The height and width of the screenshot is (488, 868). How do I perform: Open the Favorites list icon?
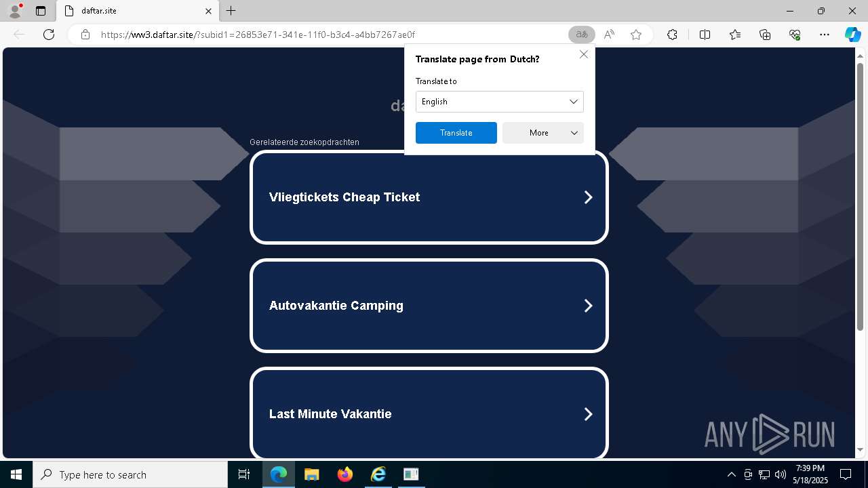pos(735,35)
